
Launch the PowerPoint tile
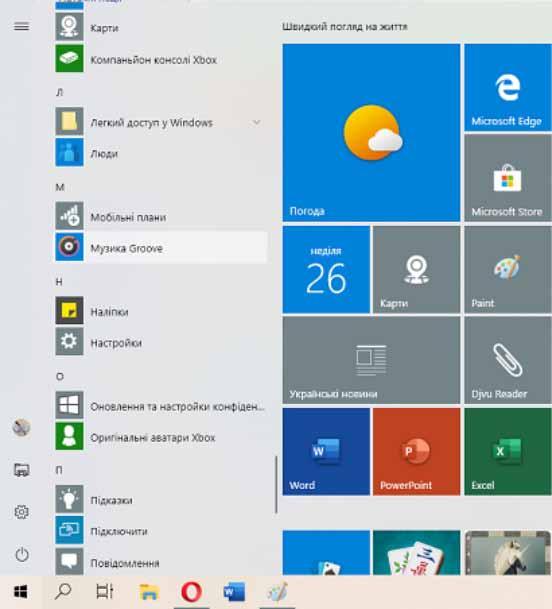coord(416,451)
